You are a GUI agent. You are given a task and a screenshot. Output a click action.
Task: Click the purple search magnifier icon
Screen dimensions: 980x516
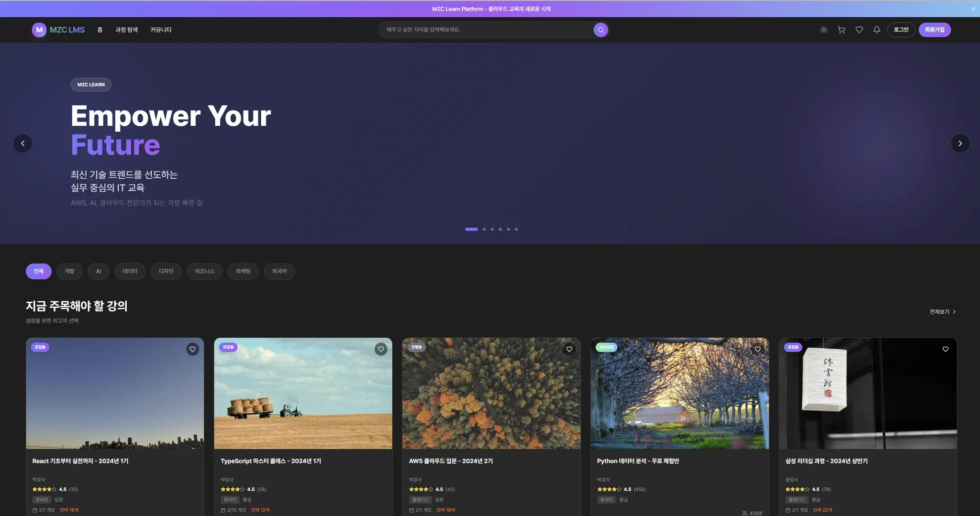point(601,30)
